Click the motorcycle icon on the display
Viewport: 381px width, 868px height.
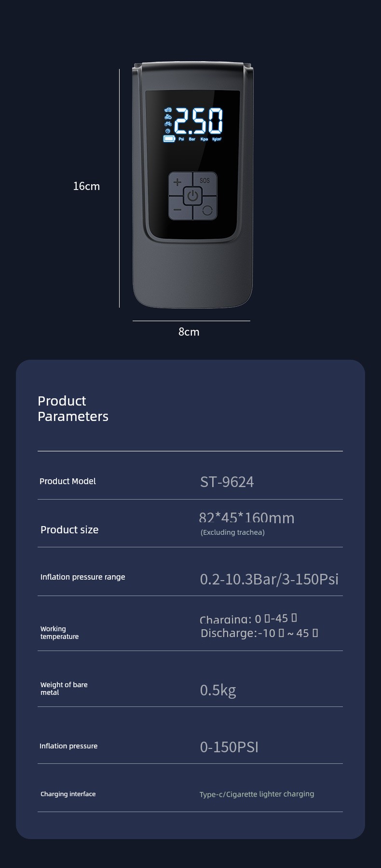pyautogui.click(x=168, y=117)
